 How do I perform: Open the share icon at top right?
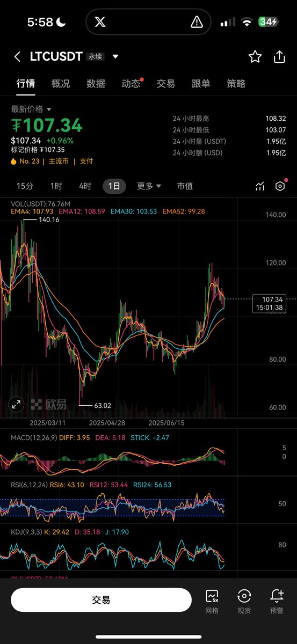(x=279, y=57)
